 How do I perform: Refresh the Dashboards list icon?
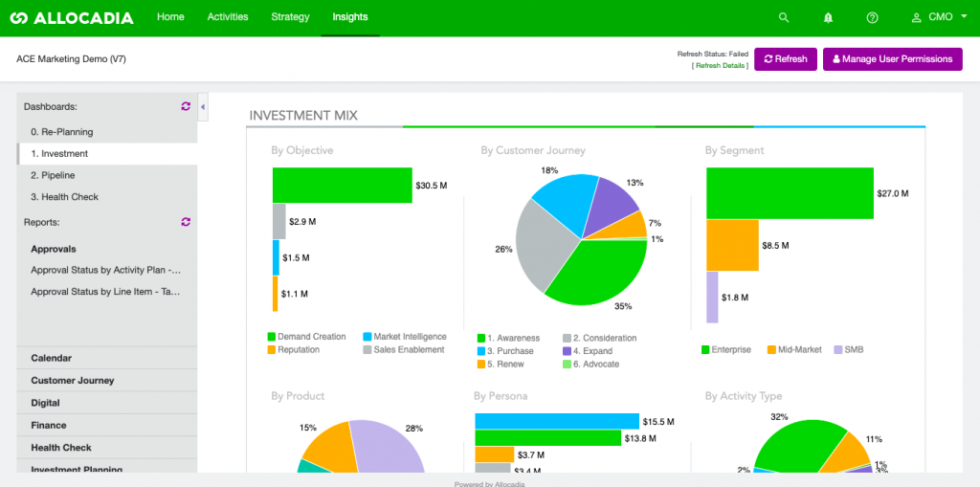coord(185,106)
